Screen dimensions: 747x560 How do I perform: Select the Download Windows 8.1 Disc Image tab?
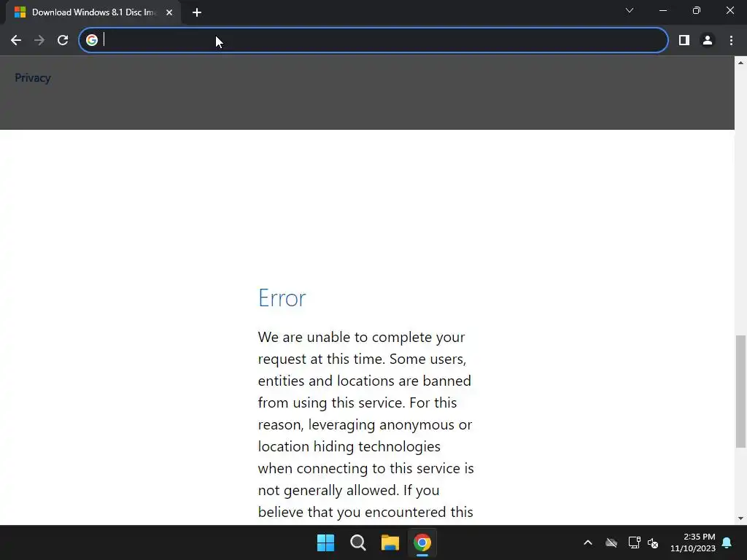pyautogui.click(x=93, y=12)
